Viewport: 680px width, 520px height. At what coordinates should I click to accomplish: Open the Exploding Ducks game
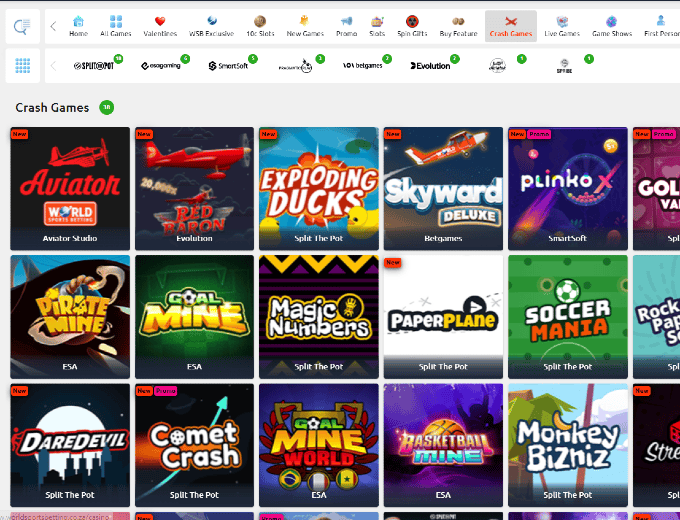click(x=319, y=188)
